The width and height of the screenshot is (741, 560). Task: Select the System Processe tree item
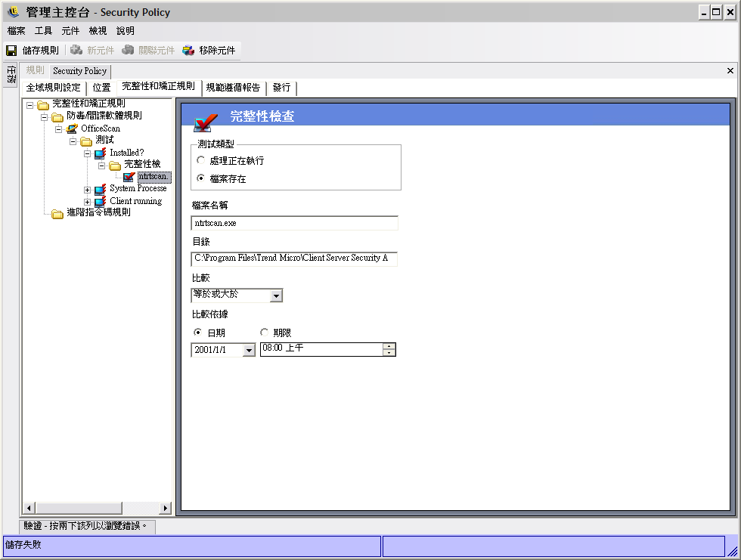pos(138,188)
